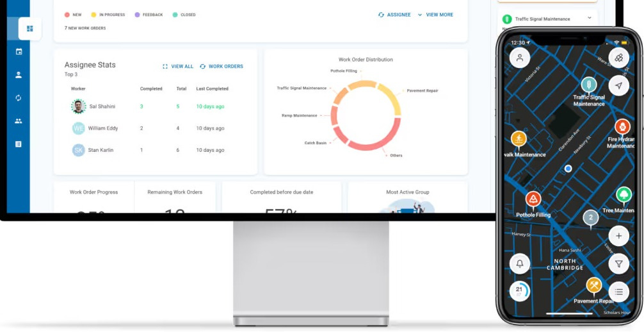The height and width of the screenshot is (332, 644).
Task: Click WORK ORDERS in Assignee Stats
Action: [x=221, y=66]
